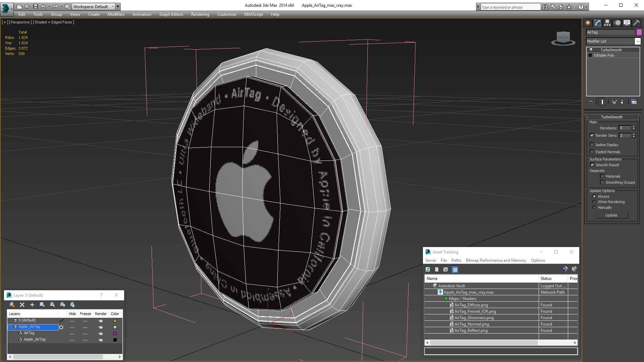This screenshot has height=362, width=644.
Task: Click the AirTag object name field
Action: click(x=610, y=32)
